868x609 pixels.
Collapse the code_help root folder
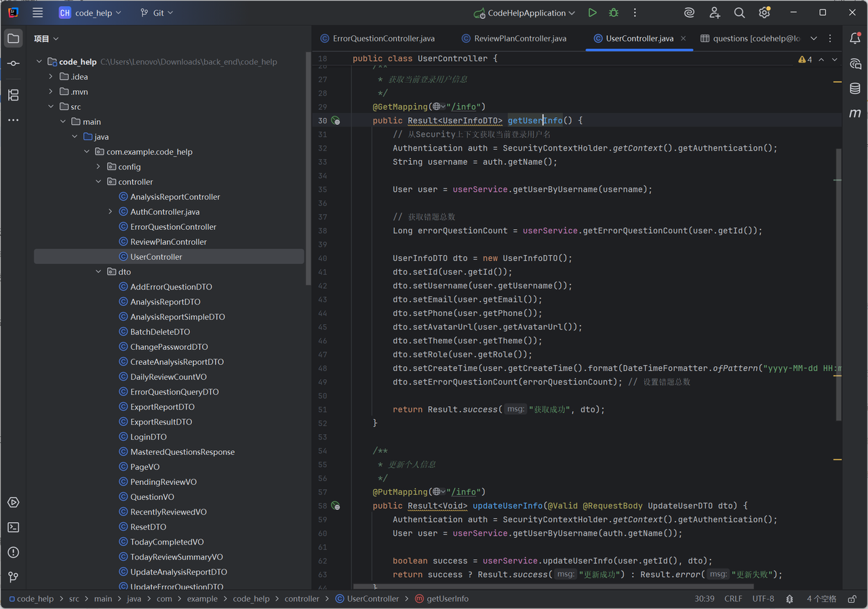click(x=39, y=62)
